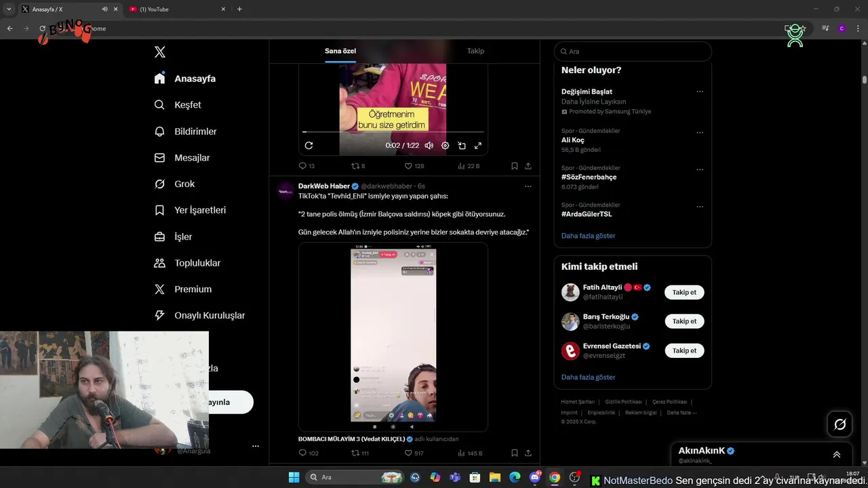Screen dimensions: 868x488
Task: Open the Chrome profile avatar
Action: click(842, 28)
